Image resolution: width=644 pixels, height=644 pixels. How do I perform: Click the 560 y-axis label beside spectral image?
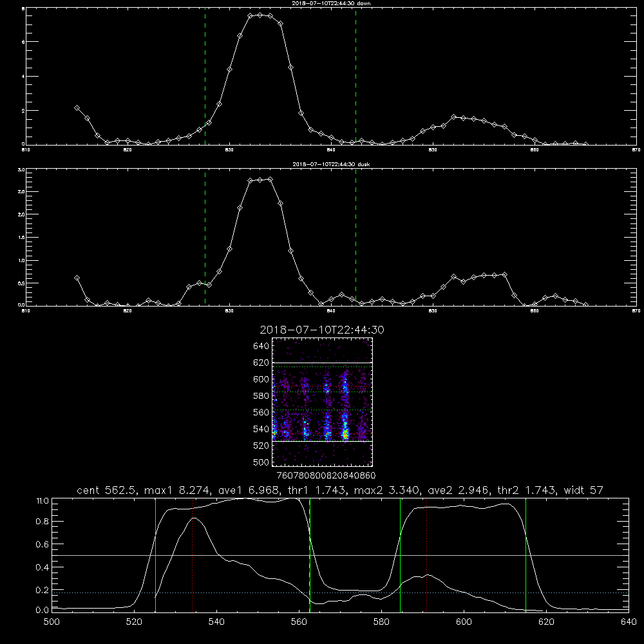[x=261, y=412]
